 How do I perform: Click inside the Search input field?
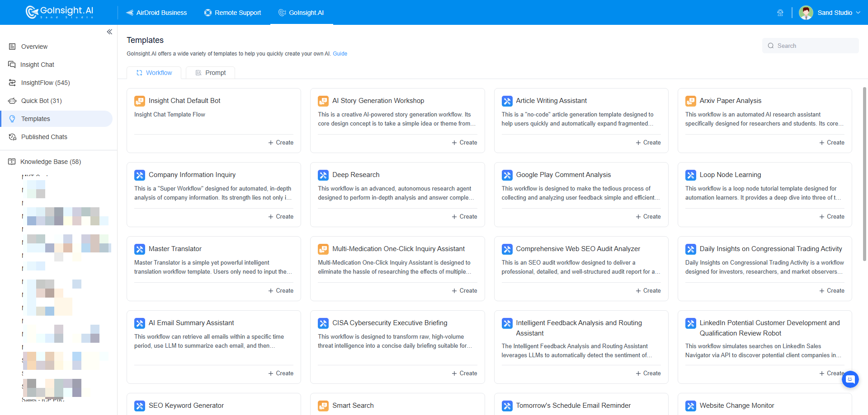809,46
